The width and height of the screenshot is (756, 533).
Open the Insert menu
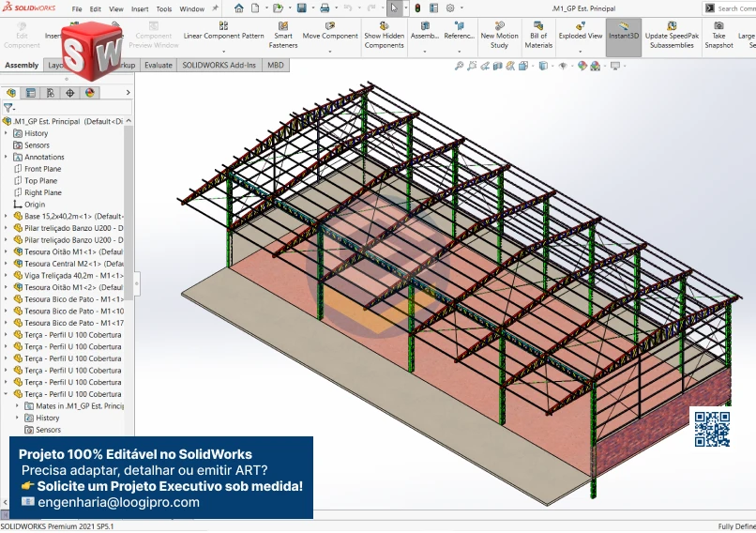pyautogui.click(x=140, y=8)
